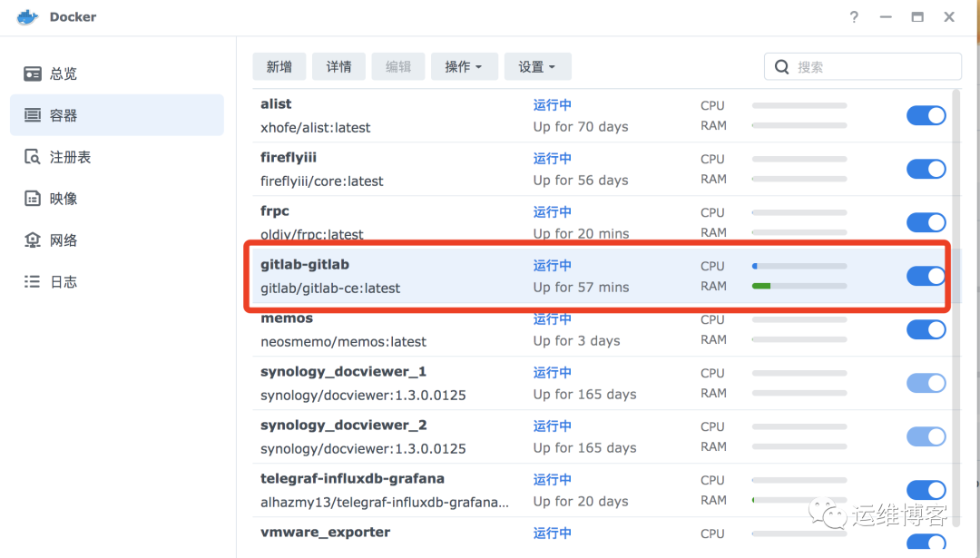Open the 操作 action dropdown
The width and height of the screenshot is (980, 558).
tap(464, 67)
